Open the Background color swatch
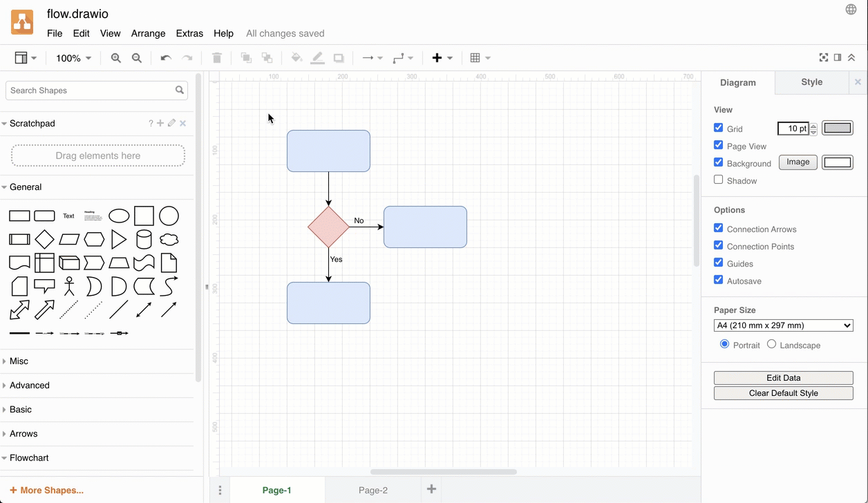The width and height of the screenshot is (868, 503). (838, 162)
